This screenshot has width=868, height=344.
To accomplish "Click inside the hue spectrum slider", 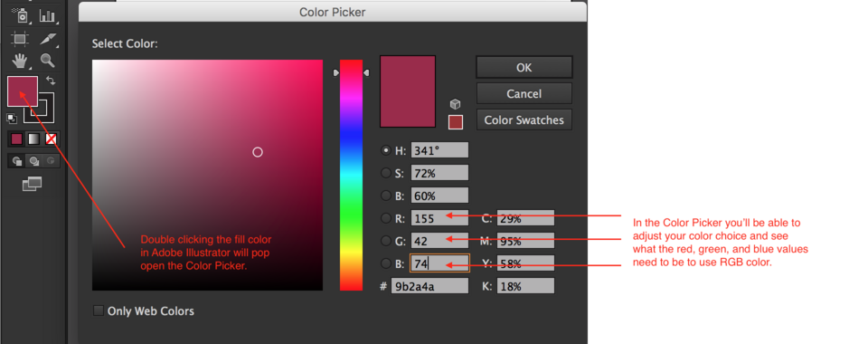I will tap(351, 175).
